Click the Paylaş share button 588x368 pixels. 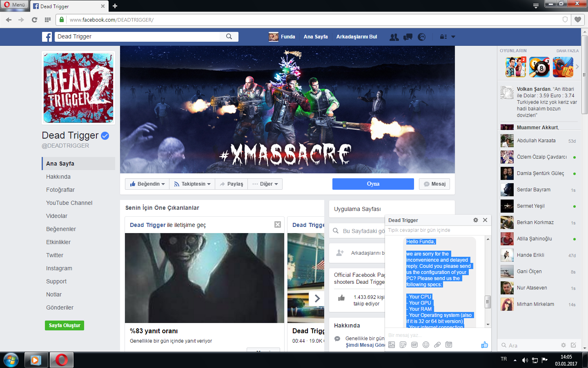(232, 184)
